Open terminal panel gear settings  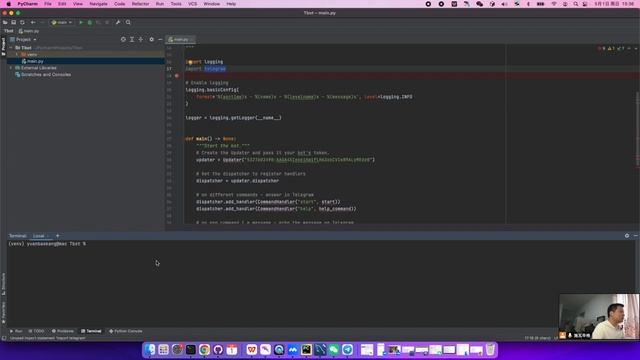[627, 236]
